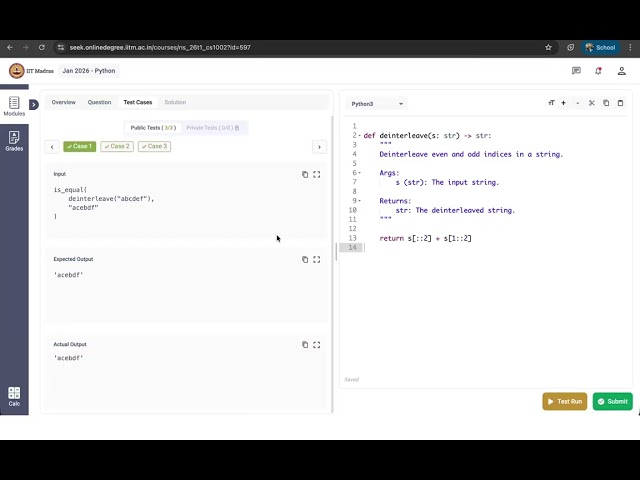The image size is (640, 480).
Task: Click the scissors cut icon in editor toolbar
Action: [x=592, y=103]
